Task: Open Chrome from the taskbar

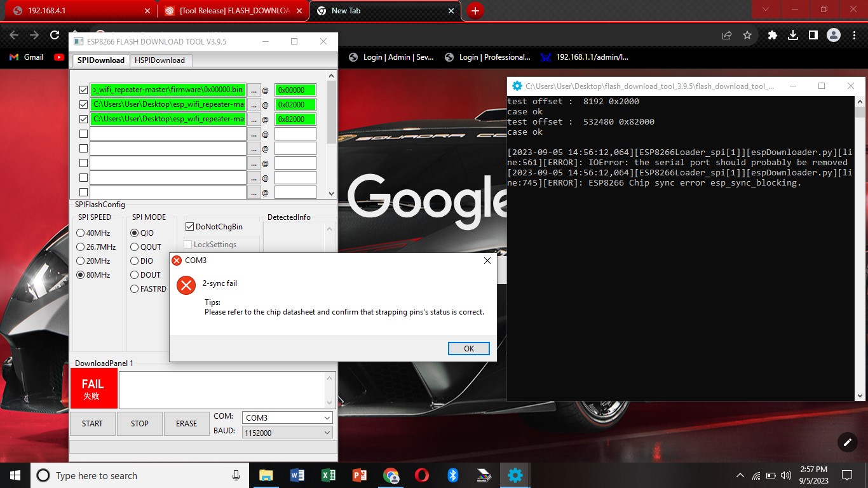Action: click(x=391, y=475)
